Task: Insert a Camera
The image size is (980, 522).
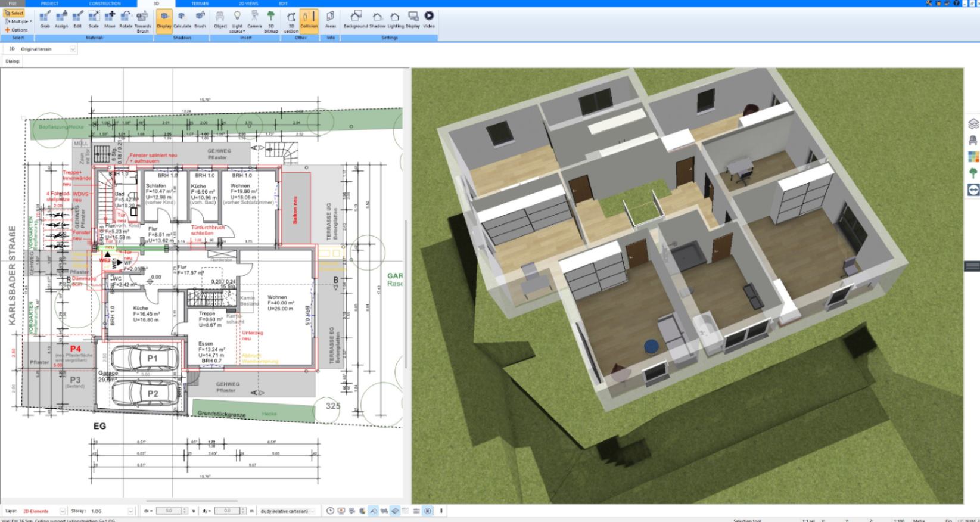Action: click(x=254, y=19)
